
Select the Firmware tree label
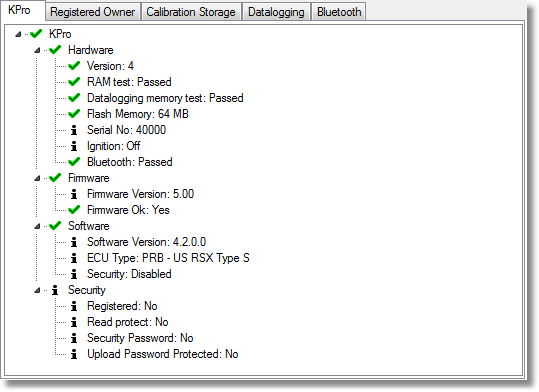coord(89,178)
